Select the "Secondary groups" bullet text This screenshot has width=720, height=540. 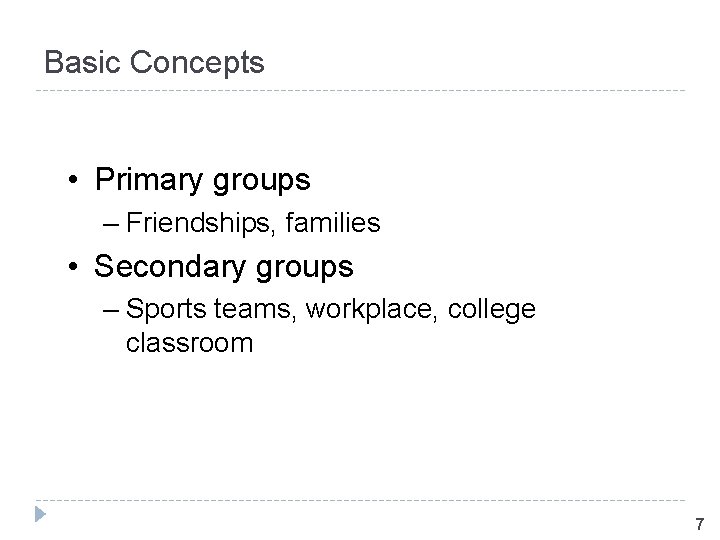point(223,267)
